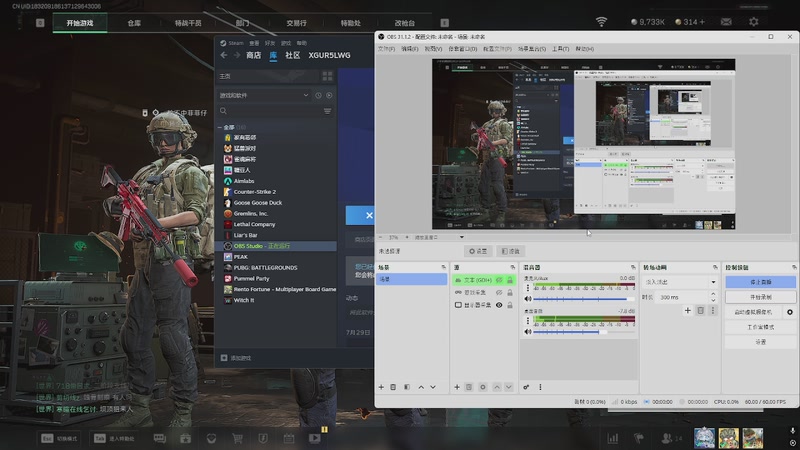Toggle visibility of 游戏采集 source

(x=499, y=292)
